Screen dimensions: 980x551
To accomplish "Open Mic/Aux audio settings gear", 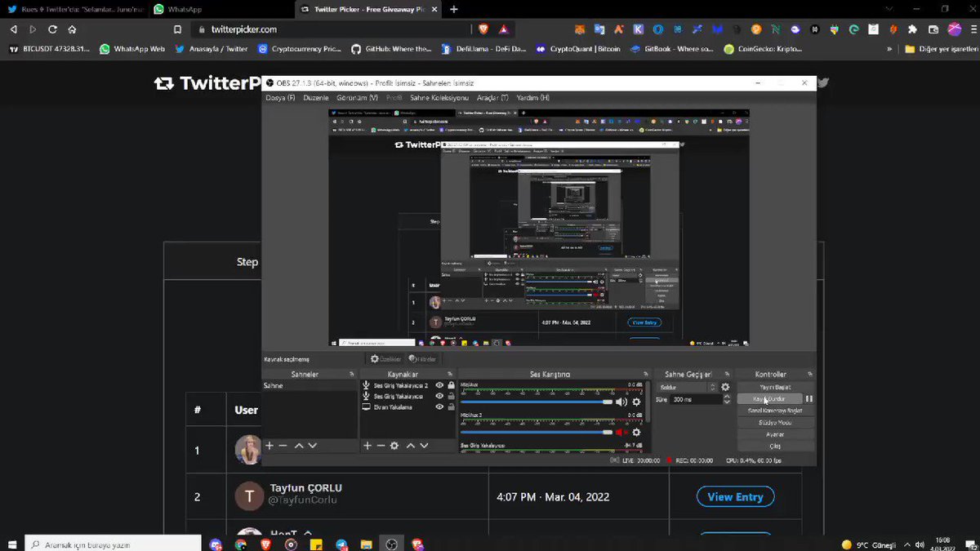I will (x=636, y=402).
